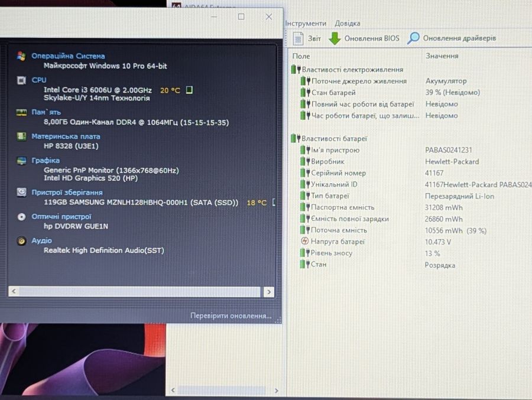Image resolution: width=532 pixels, height=400 pixels.
Task: Click the value 31208 mWh
Action: click(443, 207)
